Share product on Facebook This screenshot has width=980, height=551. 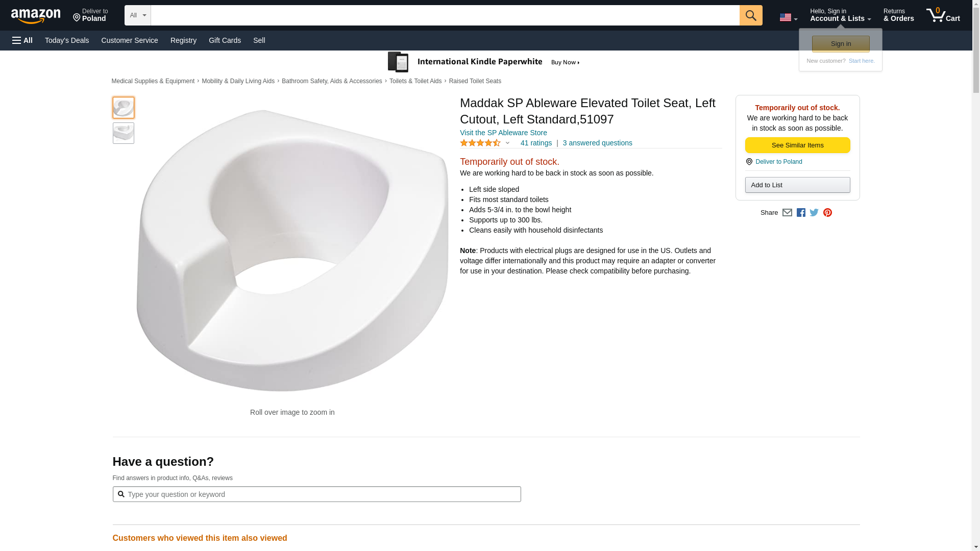click(x=801, y=213)
